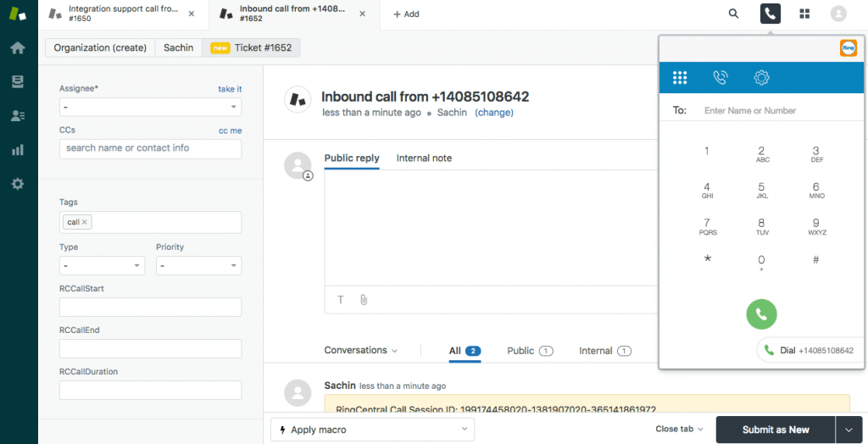Click the Submit as New button
This screenshot has width=868, height=444.
775,430
